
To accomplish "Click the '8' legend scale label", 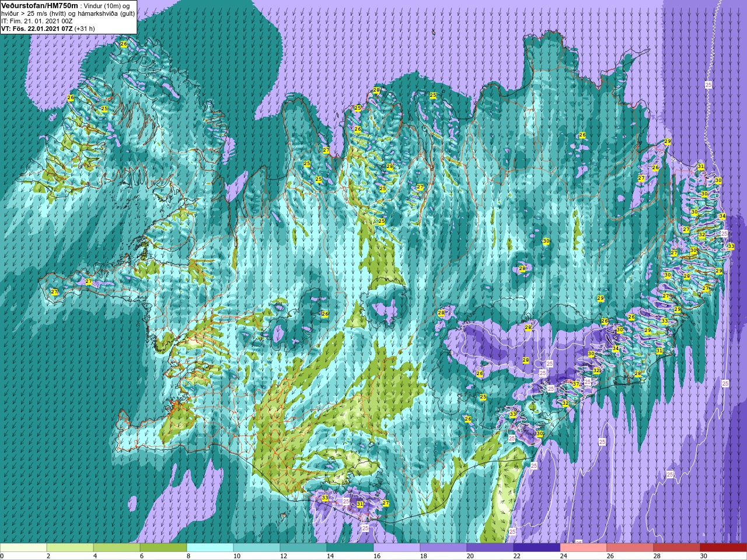I will pos(189,556).
